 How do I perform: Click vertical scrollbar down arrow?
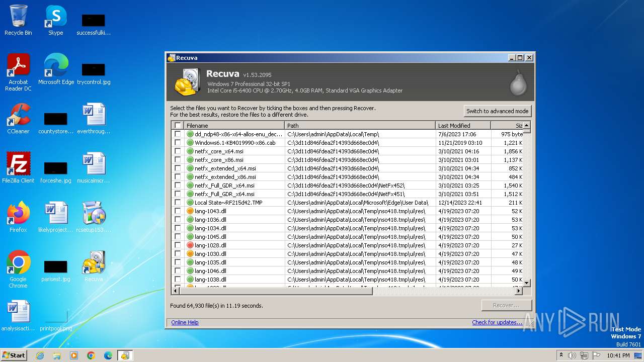(x=527, y=283)
